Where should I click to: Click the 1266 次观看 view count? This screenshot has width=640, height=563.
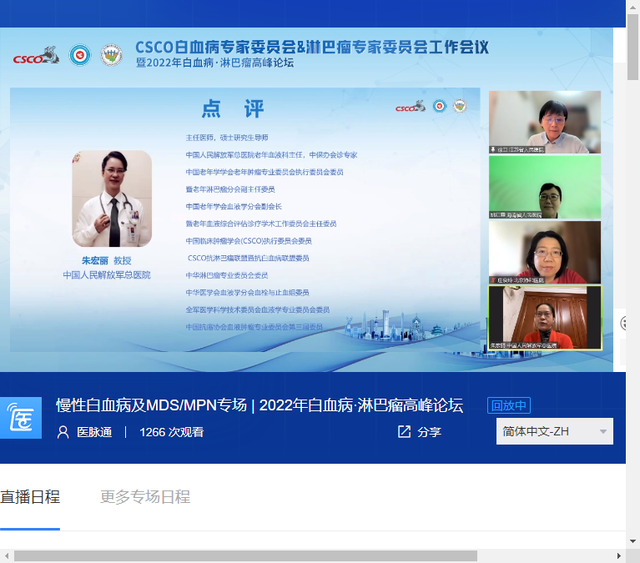click(172, 432)
